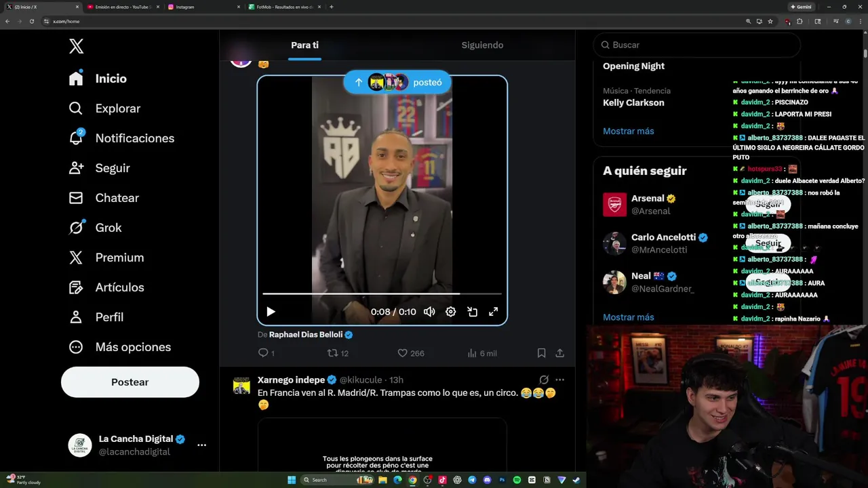
Task: Open Raphael Dias Belloli profile link
Action: pos(307,335)
